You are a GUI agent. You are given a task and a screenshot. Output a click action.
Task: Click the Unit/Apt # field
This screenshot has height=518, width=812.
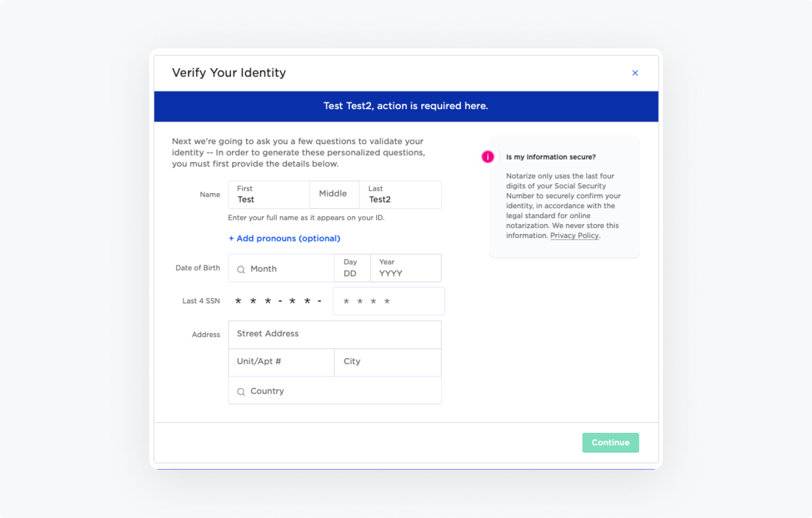click(x=281, y=362)
